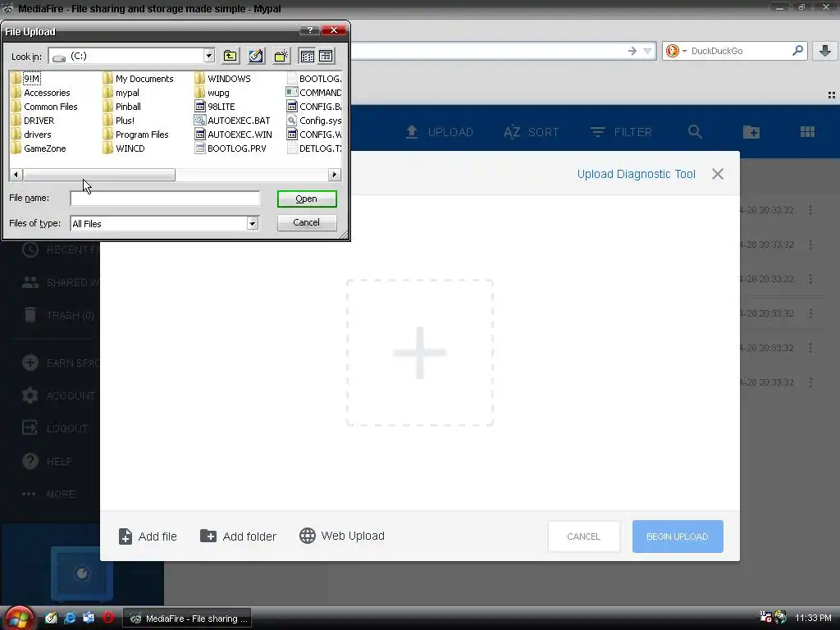Screen dimensions: 840x630
Task: Open the address bar history dropdown
Action: coord(648,52)
